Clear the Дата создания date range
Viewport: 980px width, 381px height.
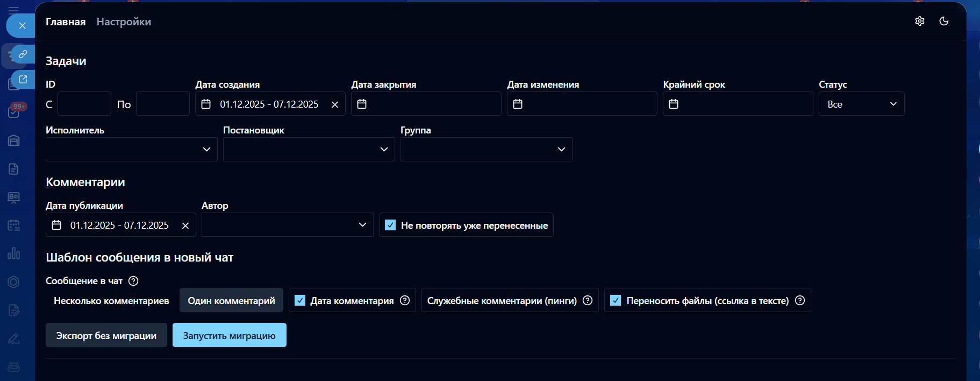tap(335, 104)
